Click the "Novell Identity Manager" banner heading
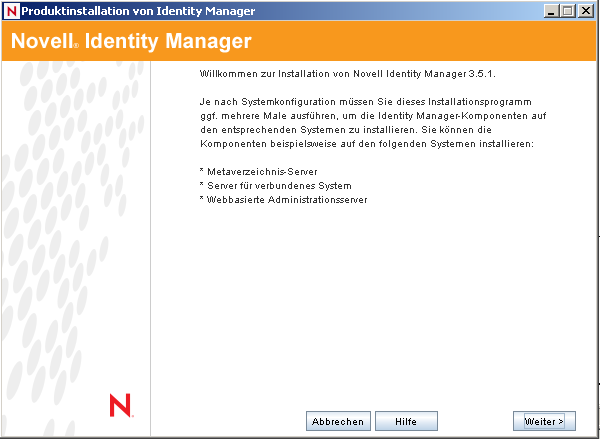The height and width of the screenshot is (439, 600). (x=131, y=41)
